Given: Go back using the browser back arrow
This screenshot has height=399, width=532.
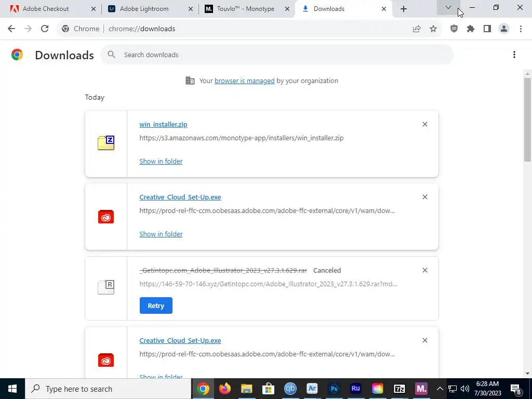Looking at the screenshot, I should [x=11, y=29].
